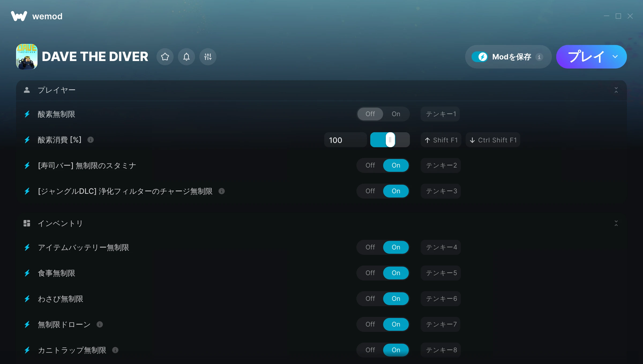Viewport: 643px width, 364px height.
Task: Edit the テンキー7 hotkey
Action: pos(441,324)
